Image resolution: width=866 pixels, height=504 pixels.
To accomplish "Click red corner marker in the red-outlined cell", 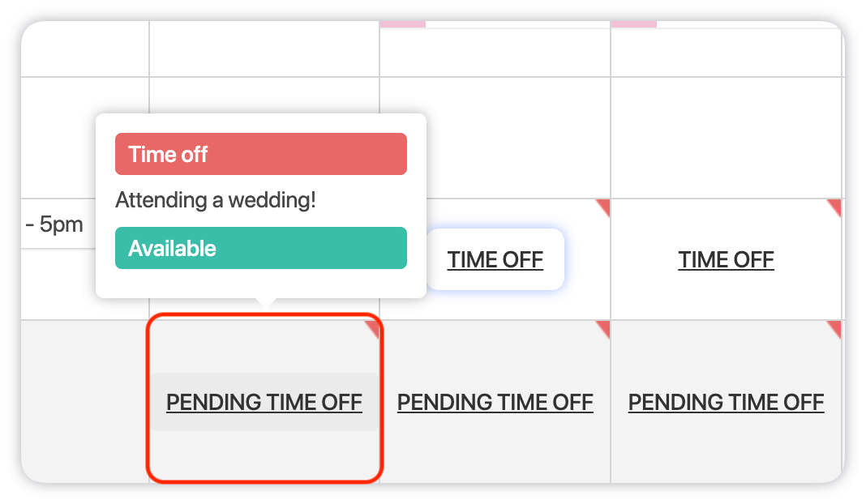I will pos(373,327).
